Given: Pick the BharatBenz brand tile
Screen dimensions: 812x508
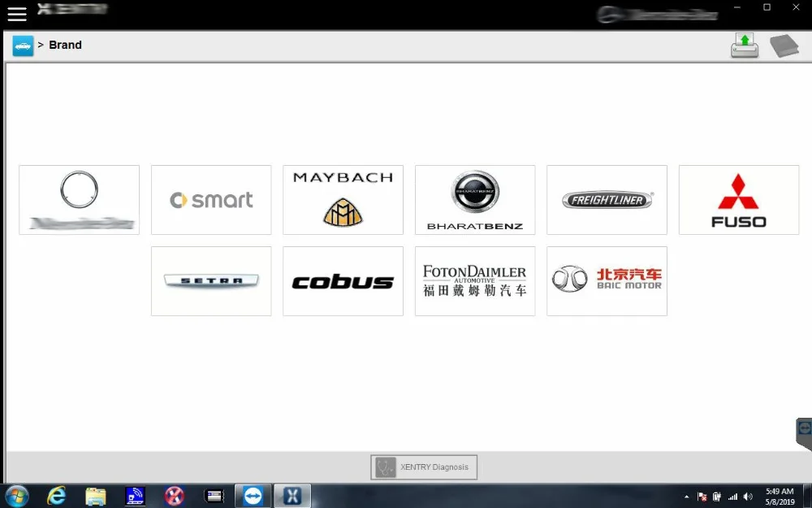Looking at the screenshot, I should point(475,200).
